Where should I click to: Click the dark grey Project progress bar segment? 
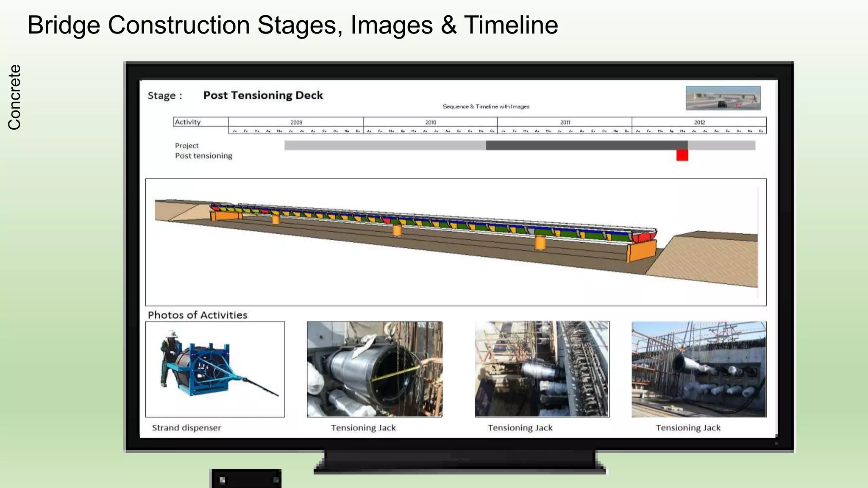pyautogui.click(x=587, y=146)
